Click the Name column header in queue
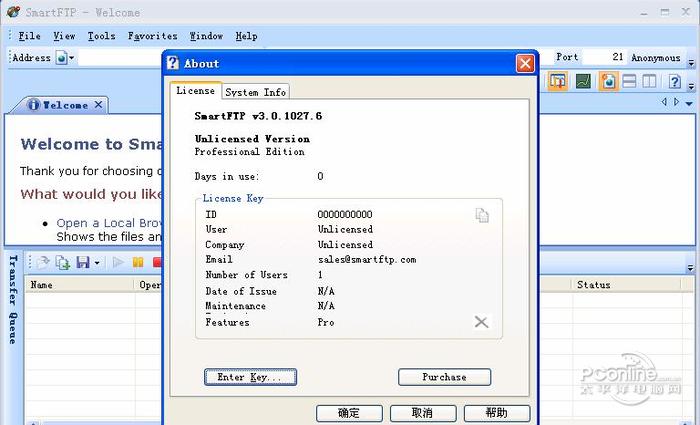Viewport: 700px width, 425px height. (x=80, y=284)
